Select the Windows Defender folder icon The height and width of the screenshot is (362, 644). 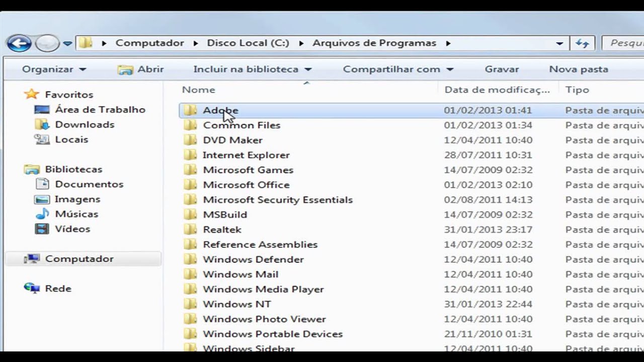[x=190, y=259]
